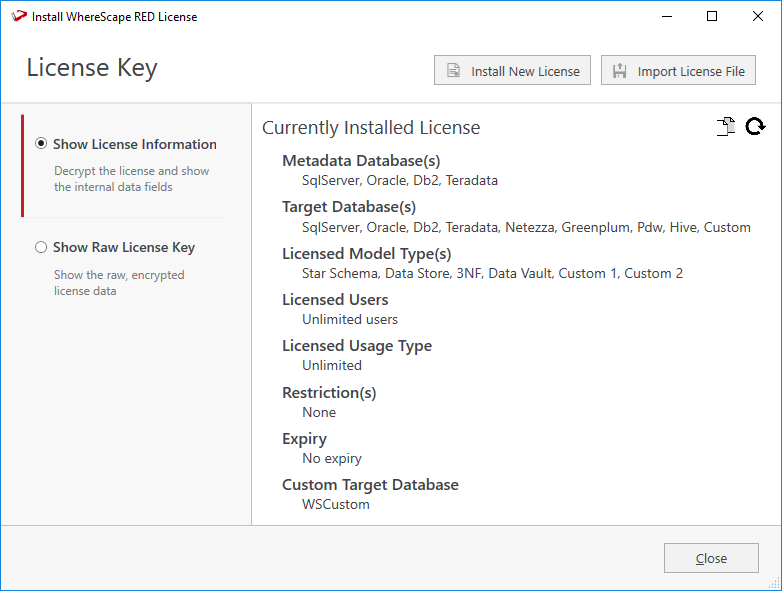
Task: Click the License Key page title
Action: pyautogui.click(x=92, y=68)
